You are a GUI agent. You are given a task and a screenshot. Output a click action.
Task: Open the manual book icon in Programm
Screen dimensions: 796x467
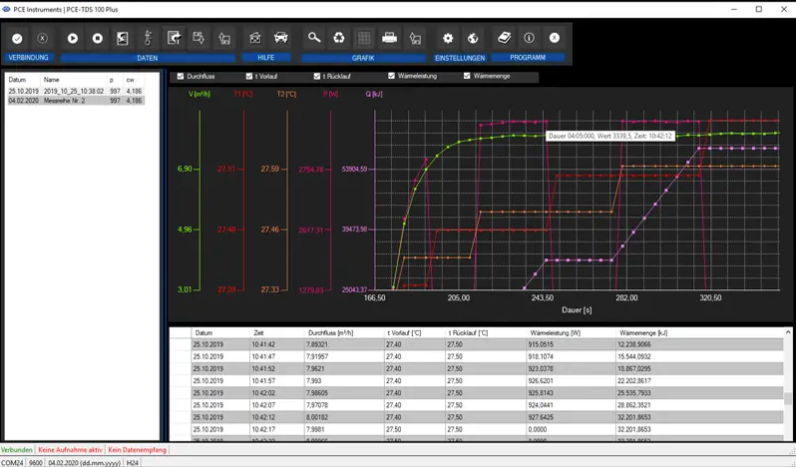click(505, 38)
